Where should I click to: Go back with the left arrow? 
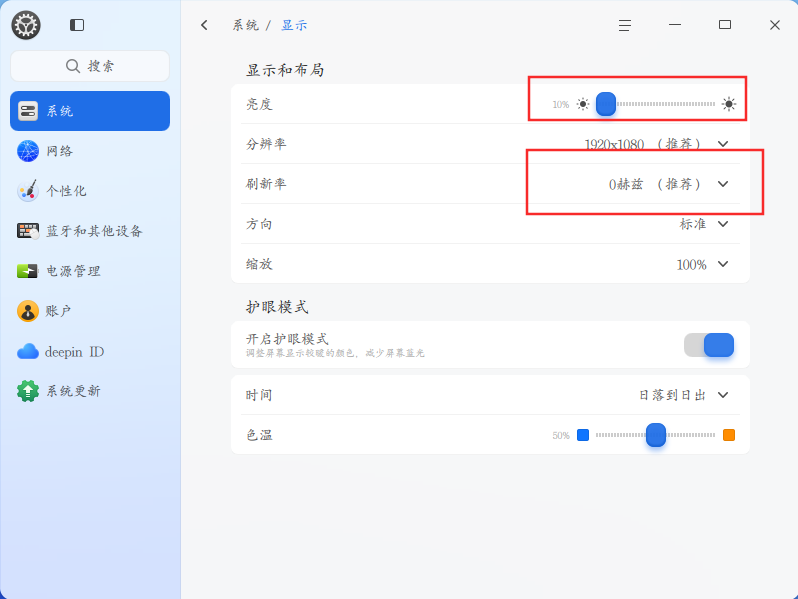[x=204, y=25]
